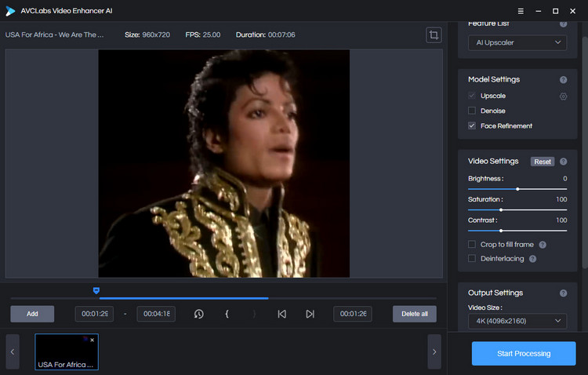The width and height of the screenshot is (588, 375).
Task: Open Video Size 4K dropdown
Action: [517, 322]
